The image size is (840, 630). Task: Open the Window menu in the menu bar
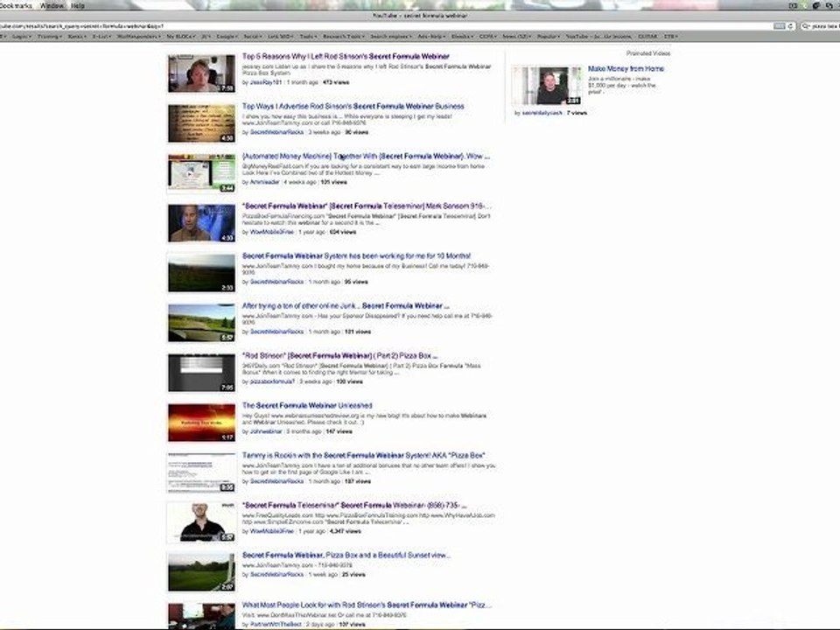52,5
